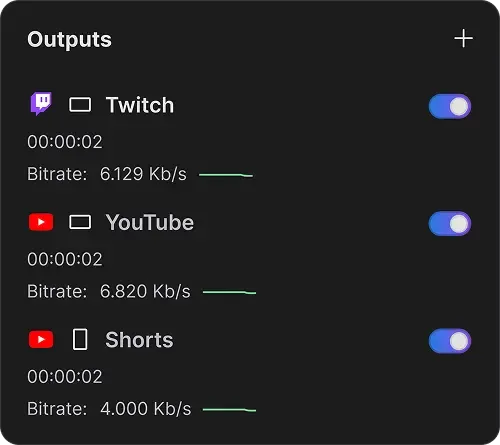Click the landscape orientation icon beside YouTube
This screenshot has height=445, width=500.
point(80,222)
